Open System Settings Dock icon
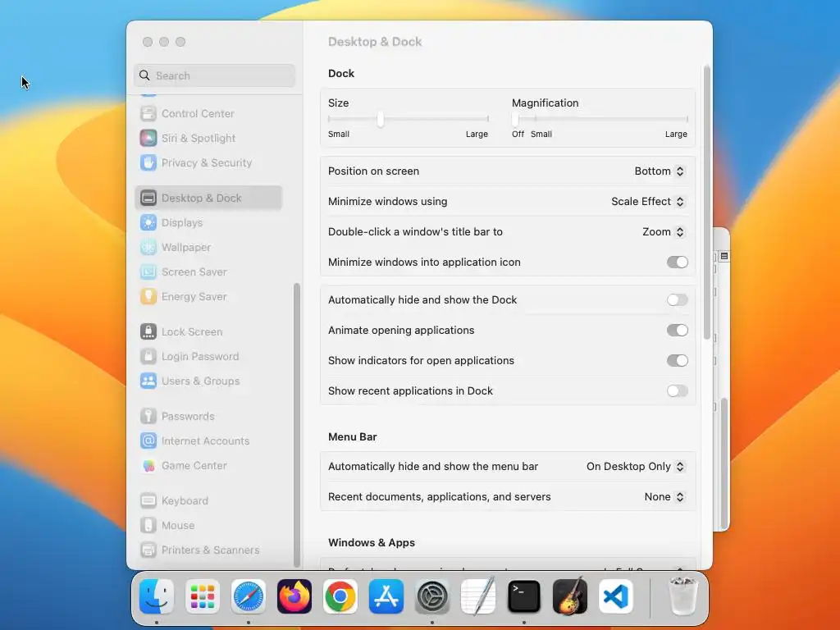Image resolution: width=840 pixels, height=630 pixels. [x=432, y=596]
